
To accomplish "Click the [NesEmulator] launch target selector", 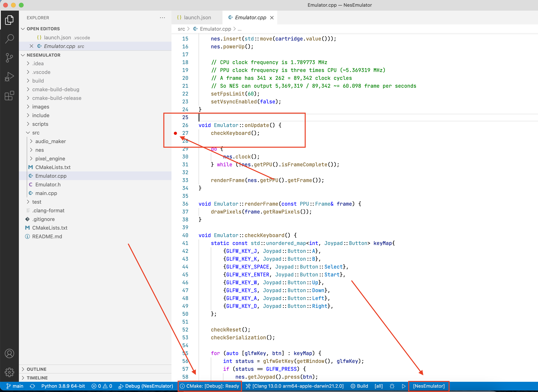I will (x=429, y=386).
